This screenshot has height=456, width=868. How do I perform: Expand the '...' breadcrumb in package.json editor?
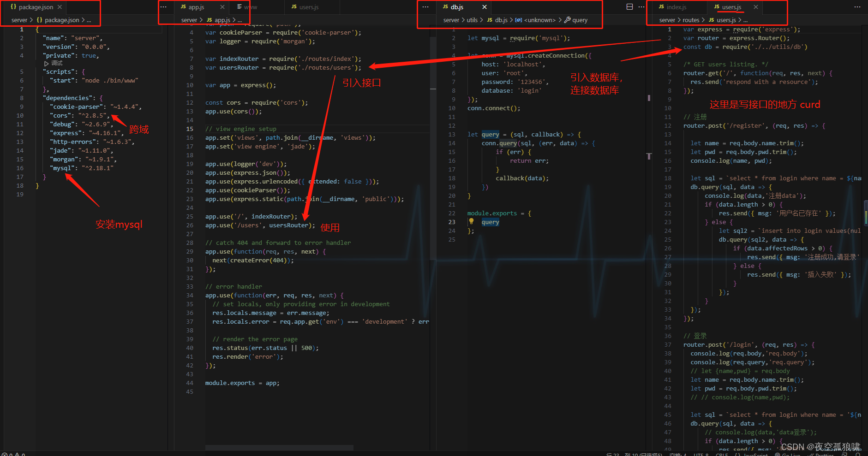[x=89, y=20]
